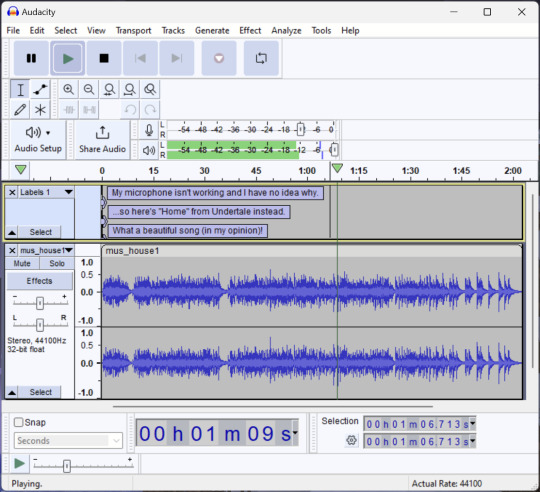Open the mus_house1 track dropdown menu
Screen dimensions: 540x492
(x=69, y=250)
